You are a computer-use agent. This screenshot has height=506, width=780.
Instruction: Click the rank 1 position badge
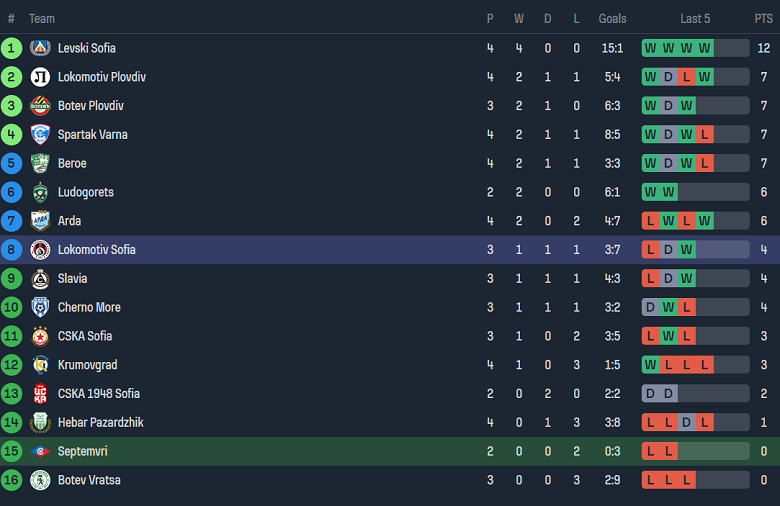pyautogui.click(x=11, y=48)
